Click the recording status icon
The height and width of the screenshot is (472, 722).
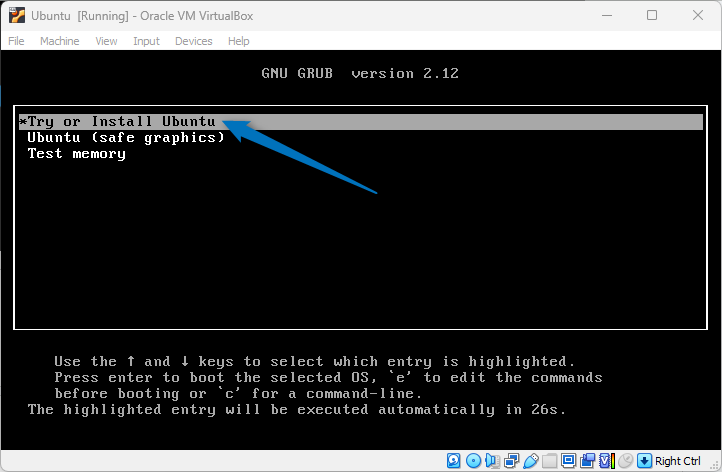[x=588, y=460]
